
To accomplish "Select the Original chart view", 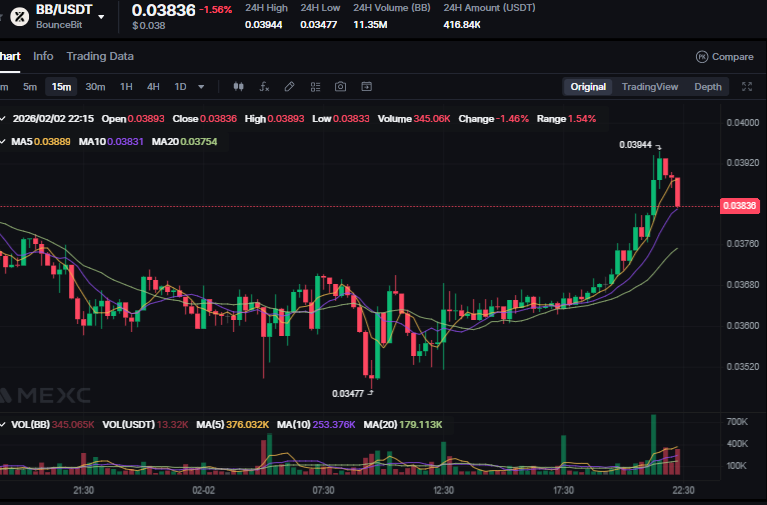I will (x=588, y=87).
